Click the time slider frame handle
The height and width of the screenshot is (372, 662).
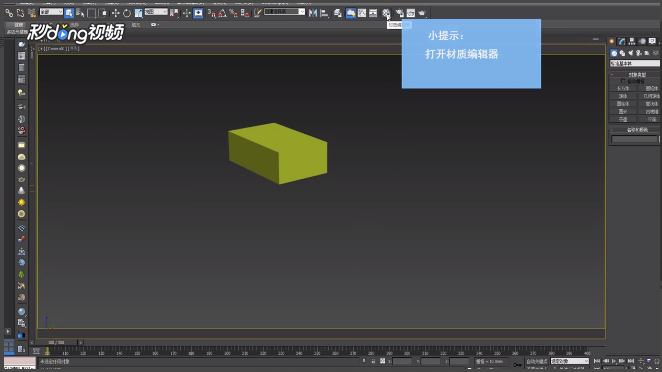click(x=56, y=342)
